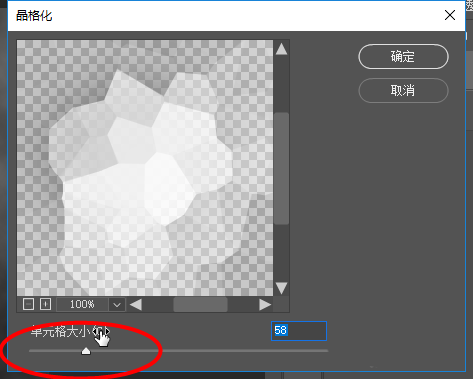Screen dimensions: 473x379
Task: Click the 确定 button
Action: pyautogui.click(x=403, y=57)
